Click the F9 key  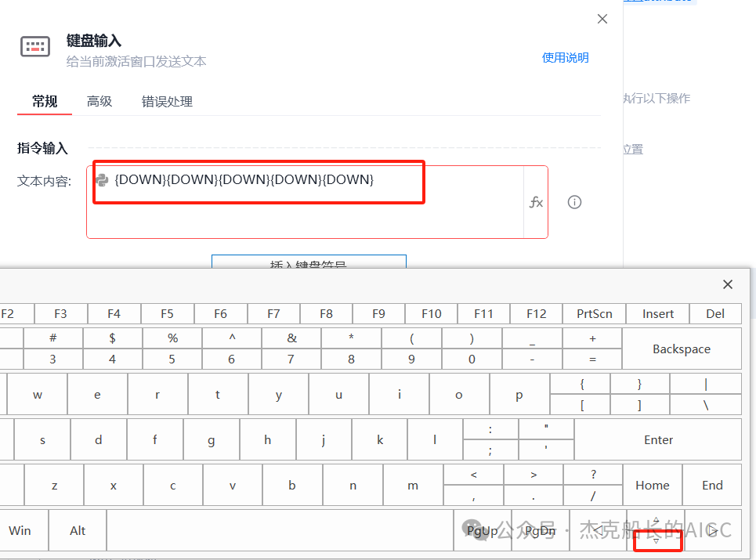[x=379, y=314]
